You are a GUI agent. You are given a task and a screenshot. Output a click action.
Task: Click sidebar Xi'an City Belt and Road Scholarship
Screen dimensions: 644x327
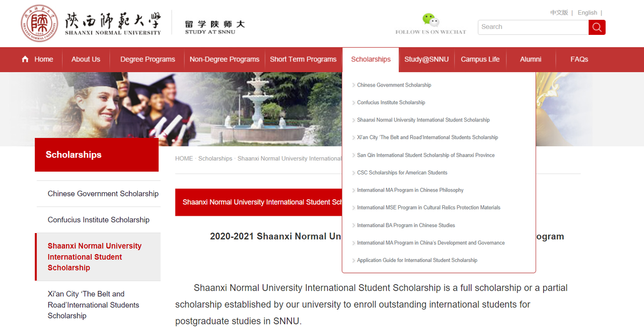[x=93, y=305]
